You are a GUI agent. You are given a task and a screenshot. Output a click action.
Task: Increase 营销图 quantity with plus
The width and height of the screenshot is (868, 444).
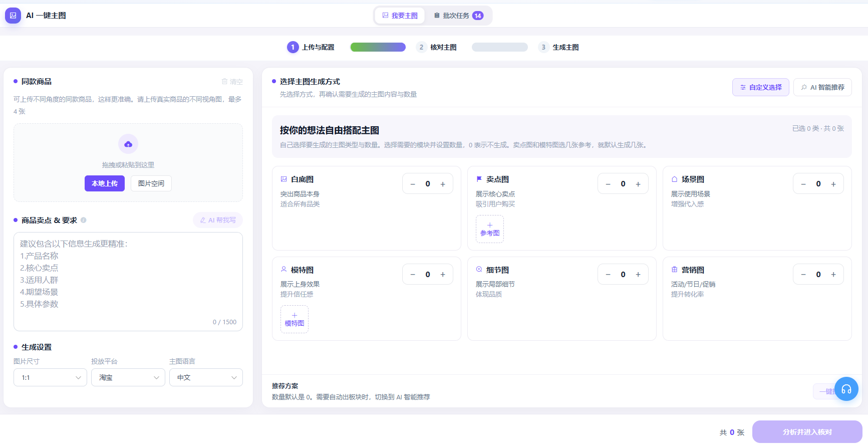point(833,274)
